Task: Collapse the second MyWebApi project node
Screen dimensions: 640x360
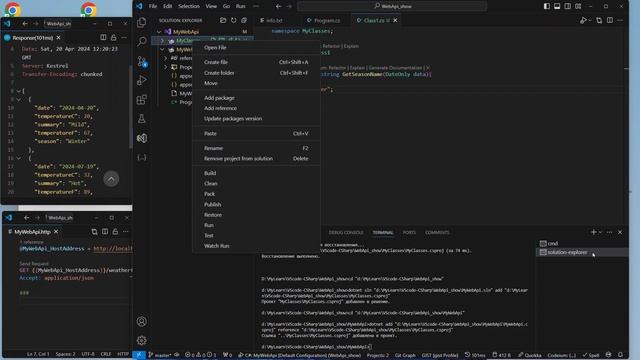Action: [162, 49]
